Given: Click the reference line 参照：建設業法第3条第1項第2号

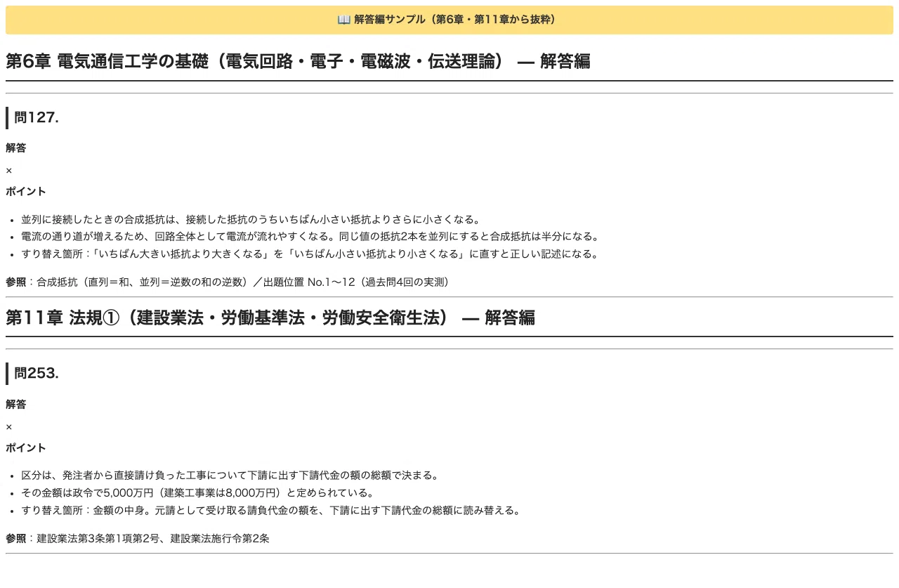Looking at the screenshot, I should coord(138,539).
